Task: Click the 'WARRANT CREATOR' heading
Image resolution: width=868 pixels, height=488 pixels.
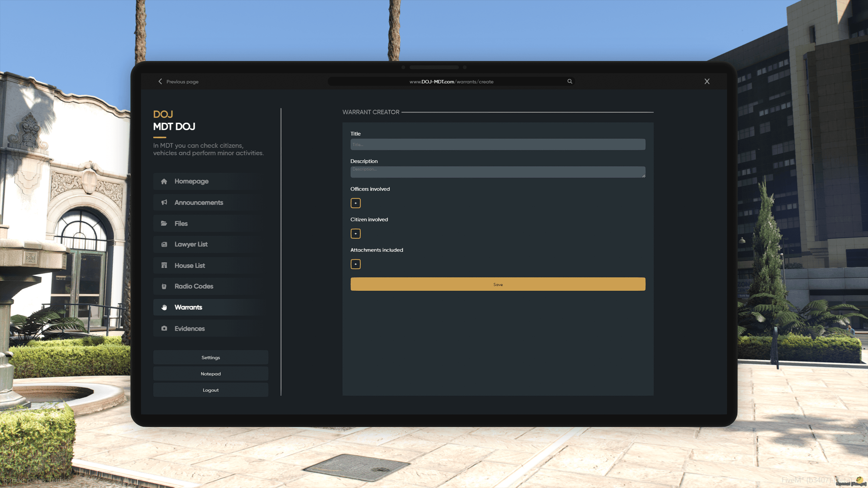Action: click(x=371, y=112)
